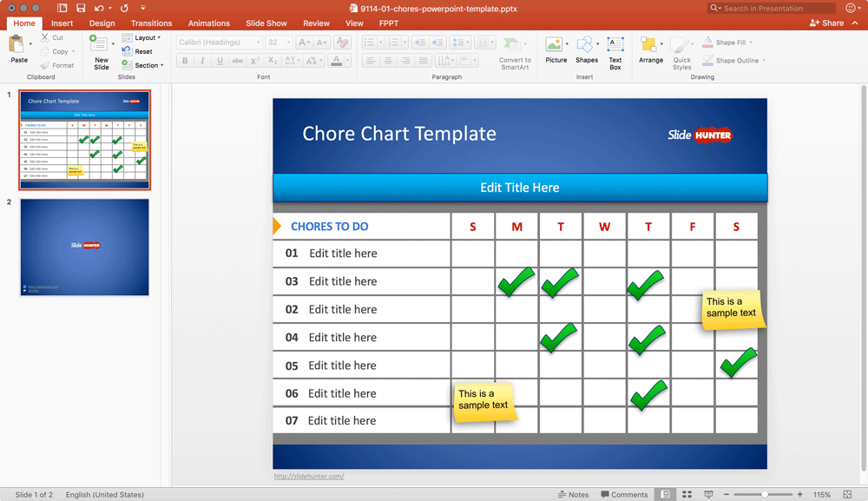This screenshot has width=868, height=501.
Task: Click the Save icon in title bar
Action: pos(81,8)
